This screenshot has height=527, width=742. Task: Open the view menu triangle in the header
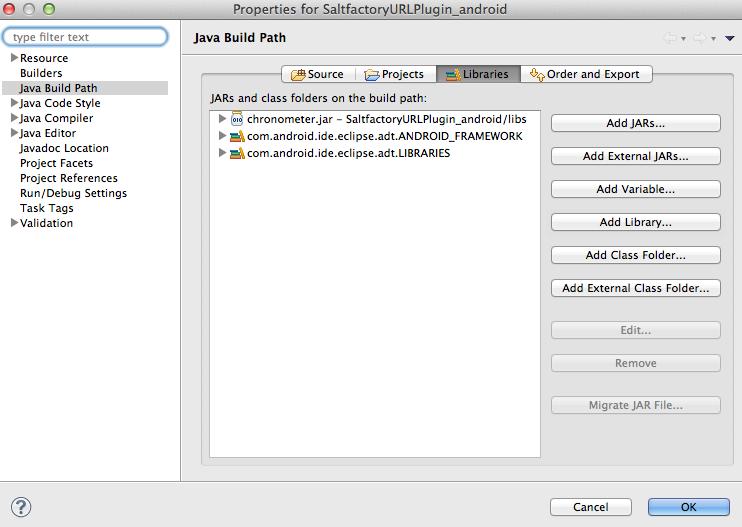729,38
